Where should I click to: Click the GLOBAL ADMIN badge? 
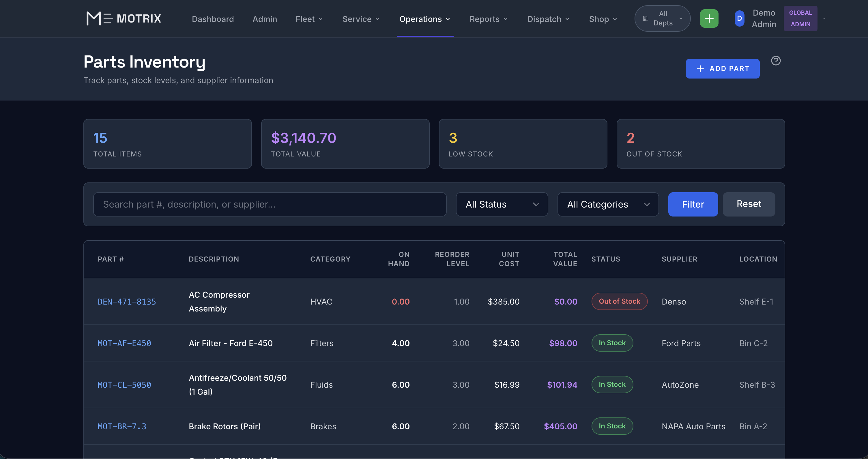coord(800,18)
